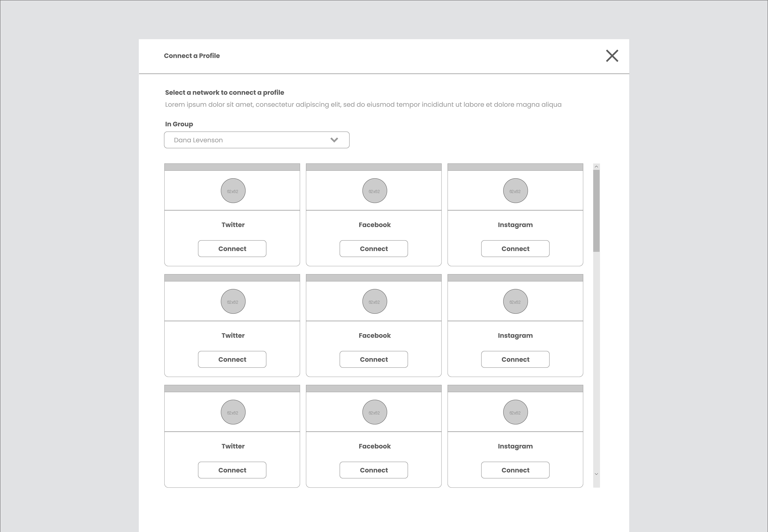This screenshot has width=768, height=532.
Task: Click the first-row Twitter avatar placeholder
Action: (233, 191)
